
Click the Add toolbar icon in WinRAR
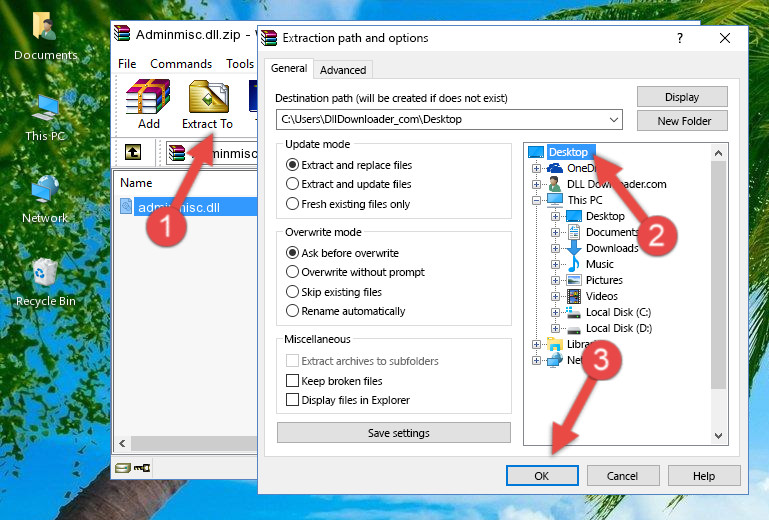click(x=148, y=104)
